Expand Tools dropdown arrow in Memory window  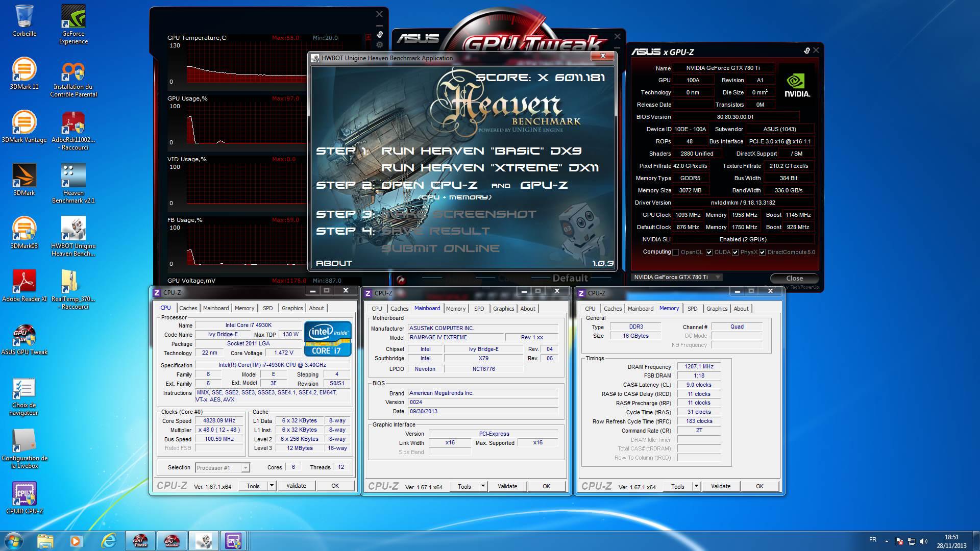[x=696, y=486]
